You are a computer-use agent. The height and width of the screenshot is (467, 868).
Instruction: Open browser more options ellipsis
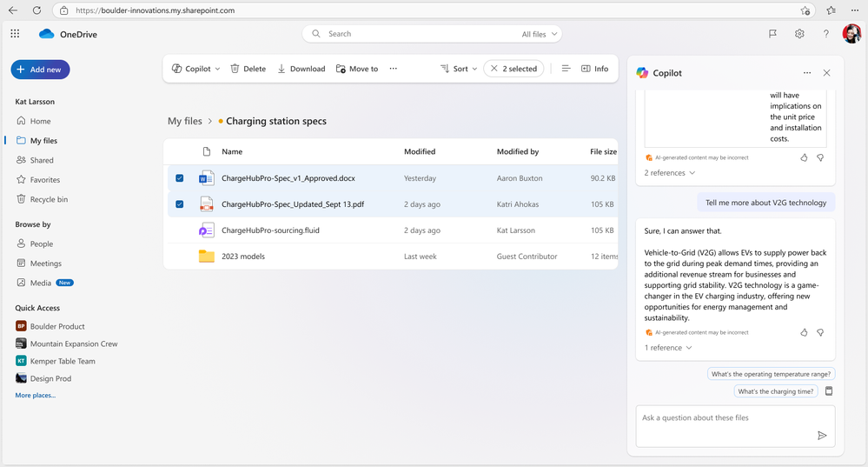[x=855, y=10]
